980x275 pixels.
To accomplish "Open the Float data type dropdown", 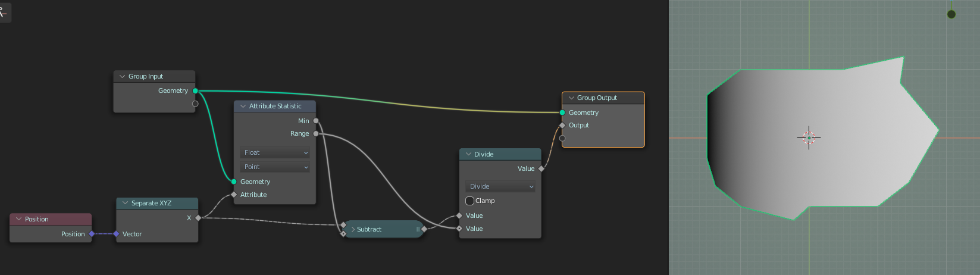I will click(x=276, y=153).
